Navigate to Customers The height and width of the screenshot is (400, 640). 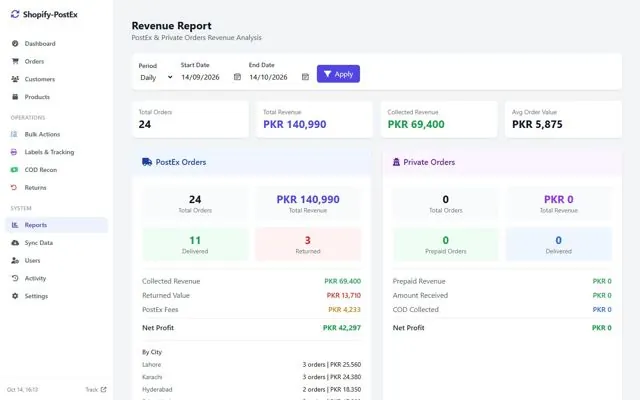tap(56, 79)
